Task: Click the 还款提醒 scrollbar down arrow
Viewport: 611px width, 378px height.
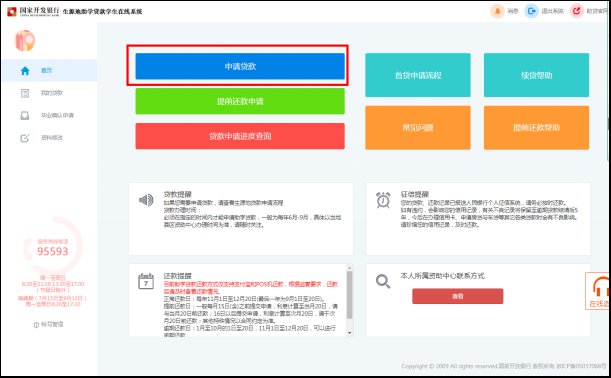Action: [x=349, y=332]
